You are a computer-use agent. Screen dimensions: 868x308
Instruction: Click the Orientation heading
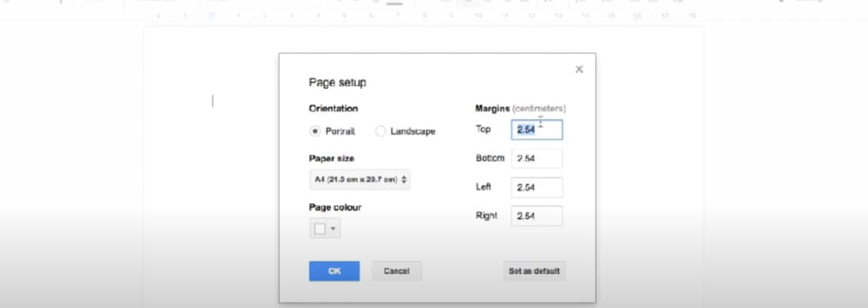tap(334, 109)
